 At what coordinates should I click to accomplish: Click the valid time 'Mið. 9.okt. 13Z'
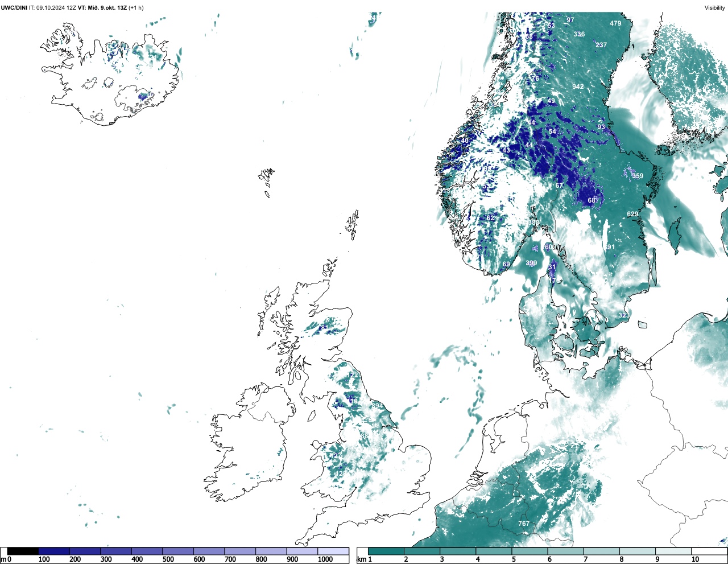pos(107,8)
